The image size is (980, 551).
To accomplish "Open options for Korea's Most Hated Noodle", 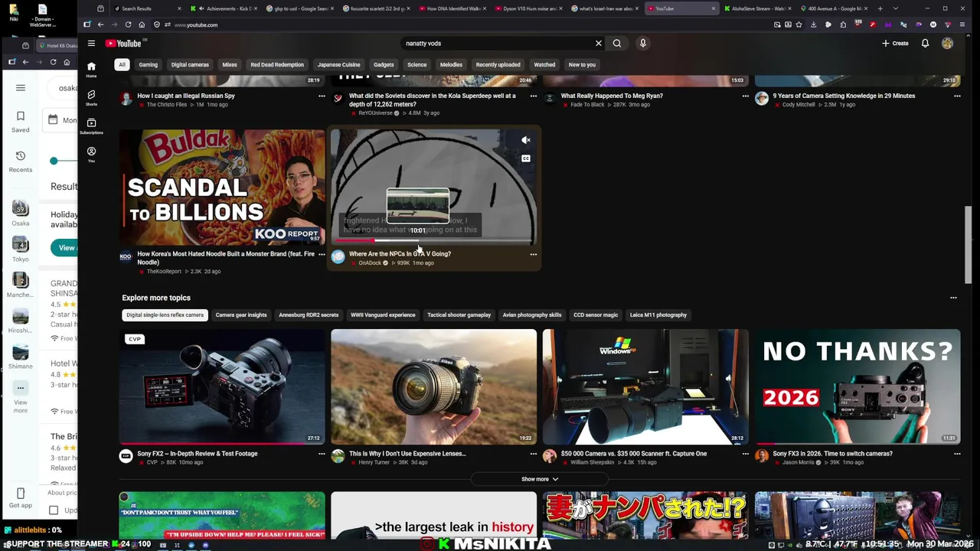I will click(x=322, y=254).
